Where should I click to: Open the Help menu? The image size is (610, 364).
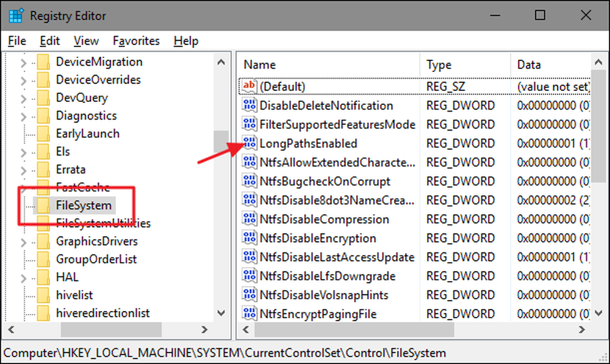point(186,41)
